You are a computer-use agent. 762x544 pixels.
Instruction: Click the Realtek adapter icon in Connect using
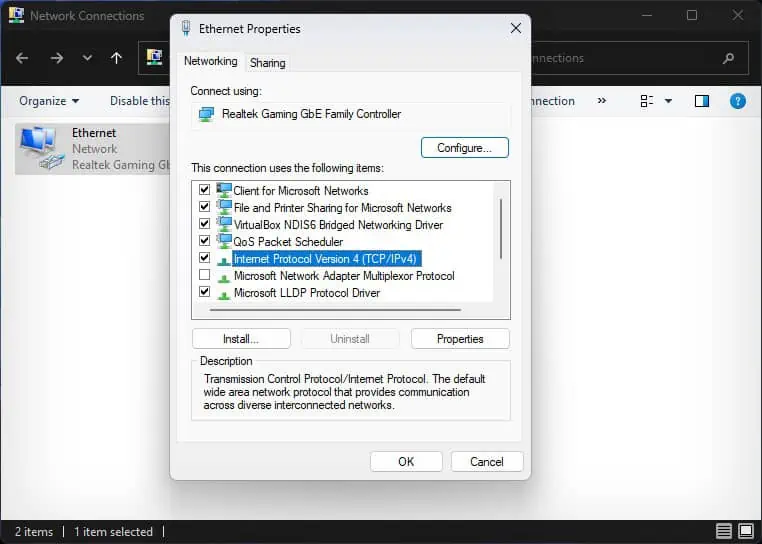click(x=207, y=114)
